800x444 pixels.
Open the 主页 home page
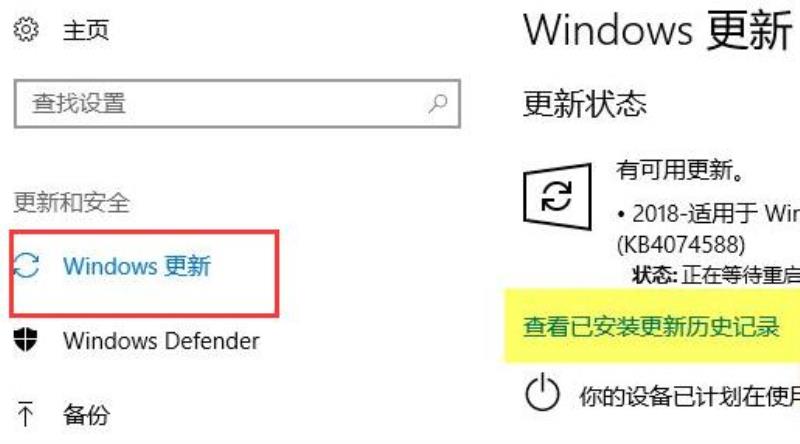(86, 30)
